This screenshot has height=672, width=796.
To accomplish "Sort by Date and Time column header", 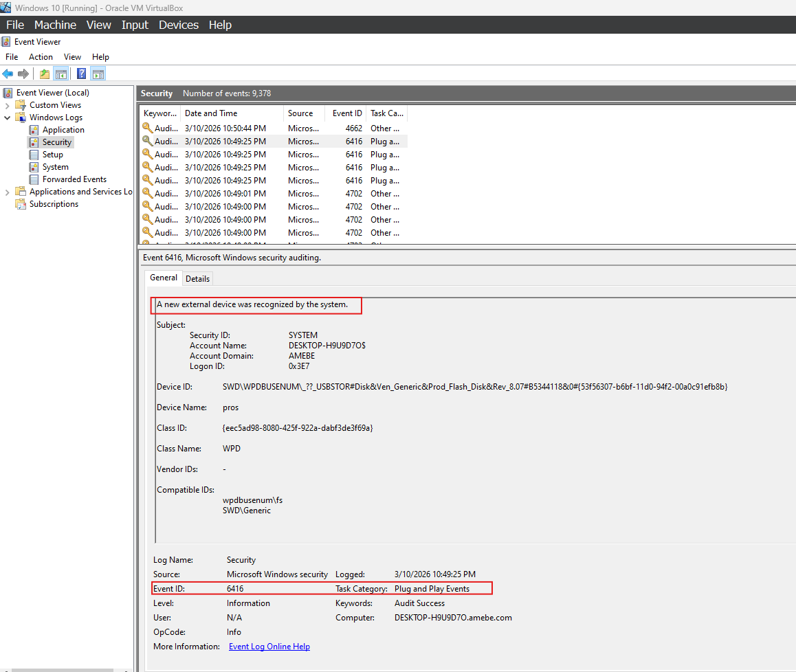I will tap(232, 113).
